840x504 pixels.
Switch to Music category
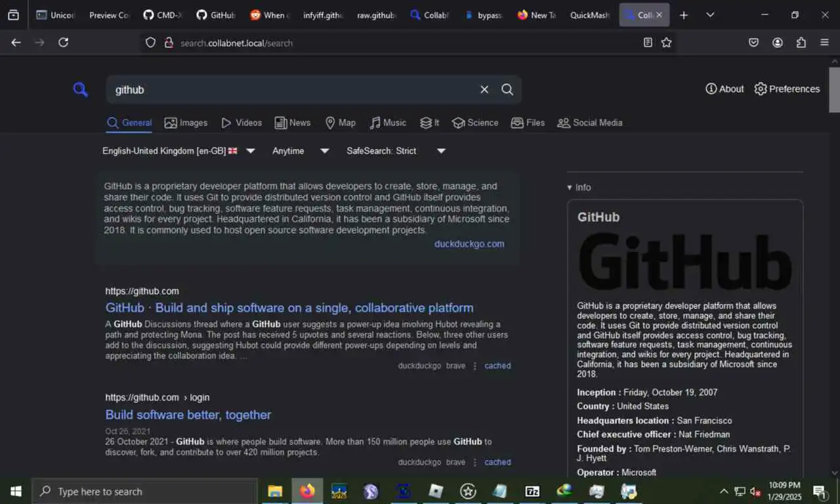[388, 123]
